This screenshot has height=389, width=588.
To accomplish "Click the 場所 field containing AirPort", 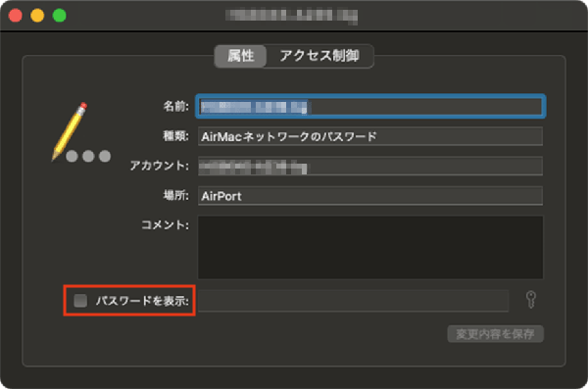I will (x=370, y=195).
